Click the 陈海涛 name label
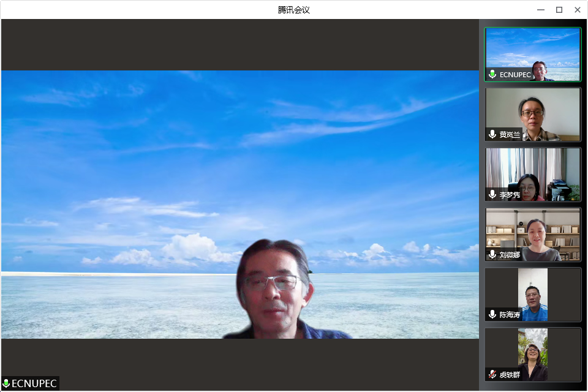 [x=510, y=315]
